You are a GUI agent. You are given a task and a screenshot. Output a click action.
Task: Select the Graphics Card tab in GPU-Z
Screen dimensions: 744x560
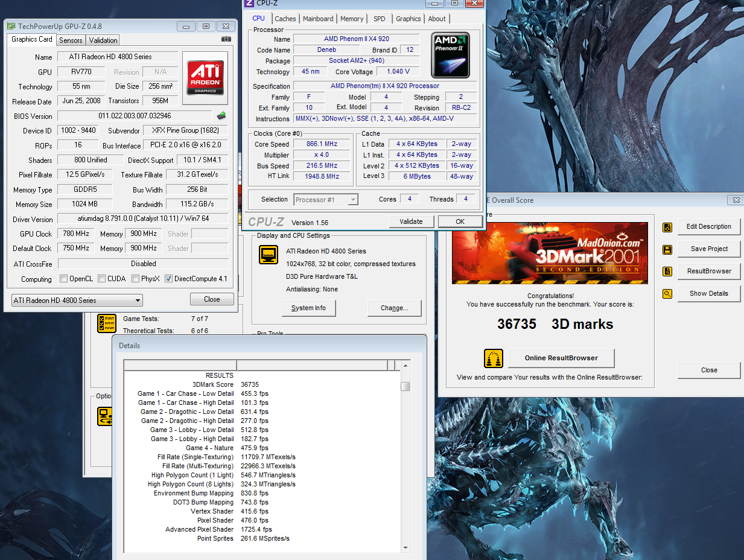pos(32,39)
